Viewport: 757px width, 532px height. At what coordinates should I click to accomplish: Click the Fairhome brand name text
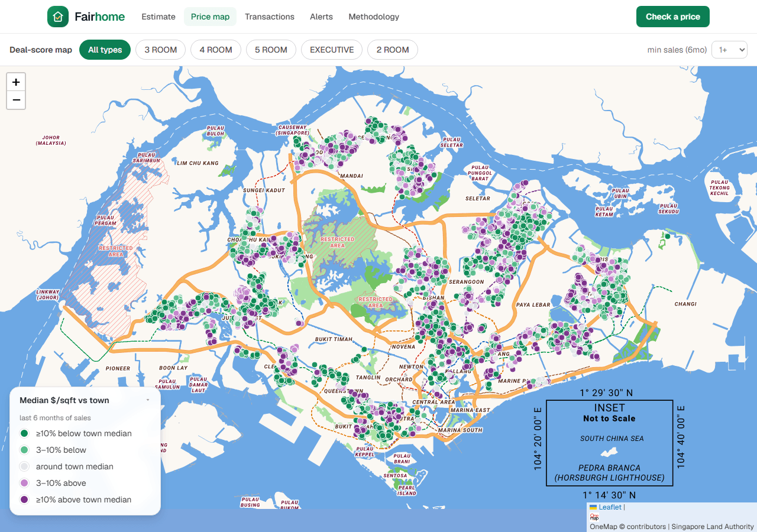tap(99, 17)
